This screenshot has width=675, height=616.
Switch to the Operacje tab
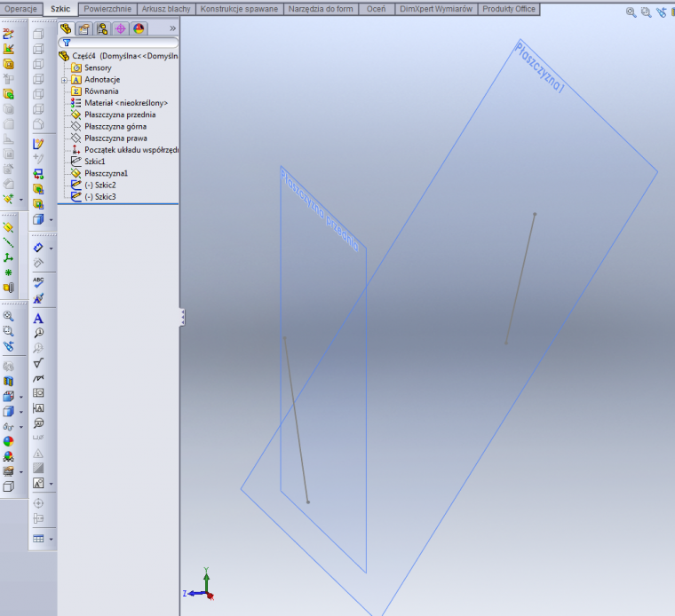click(20, 9)
